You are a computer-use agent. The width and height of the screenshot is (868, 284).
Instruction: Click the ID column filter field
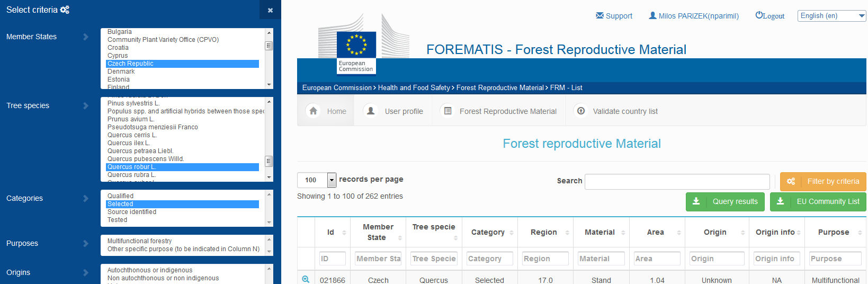(332, 259)
